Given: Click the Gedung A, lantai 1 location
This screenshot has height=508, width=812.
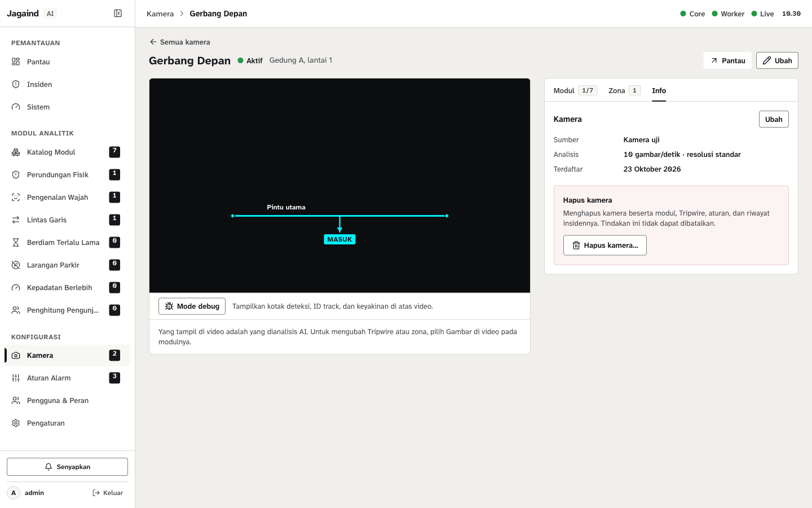Looking at the screenshot, I should [301, 60].
